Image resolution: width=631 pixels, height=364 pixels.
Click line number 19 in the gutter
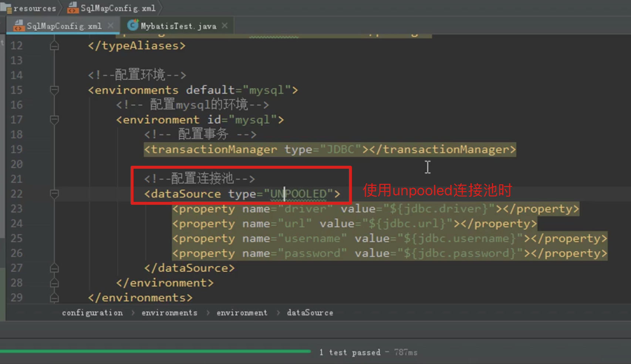(17, 149)
